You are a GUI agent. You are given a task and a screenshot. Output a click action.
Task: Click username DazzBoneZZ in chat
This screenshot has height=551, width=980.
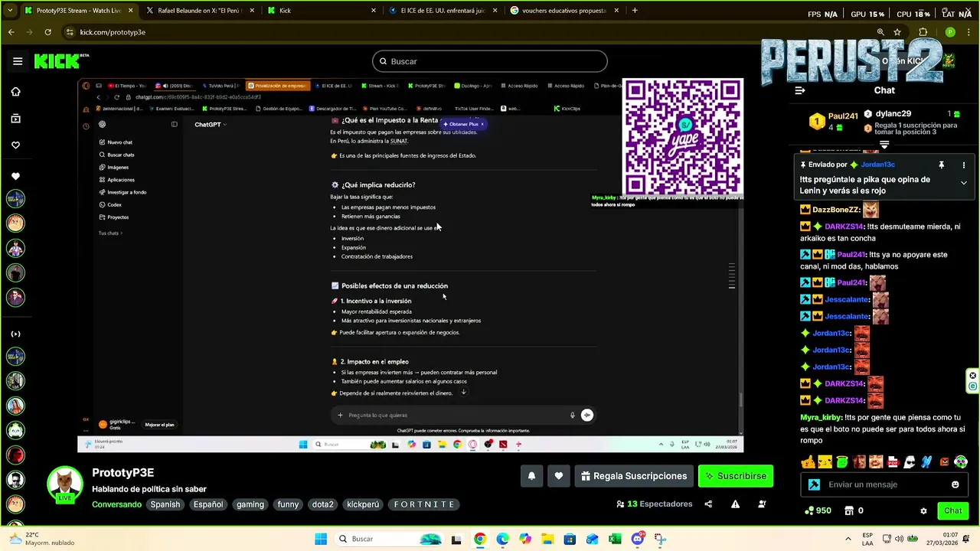[835, 210]
